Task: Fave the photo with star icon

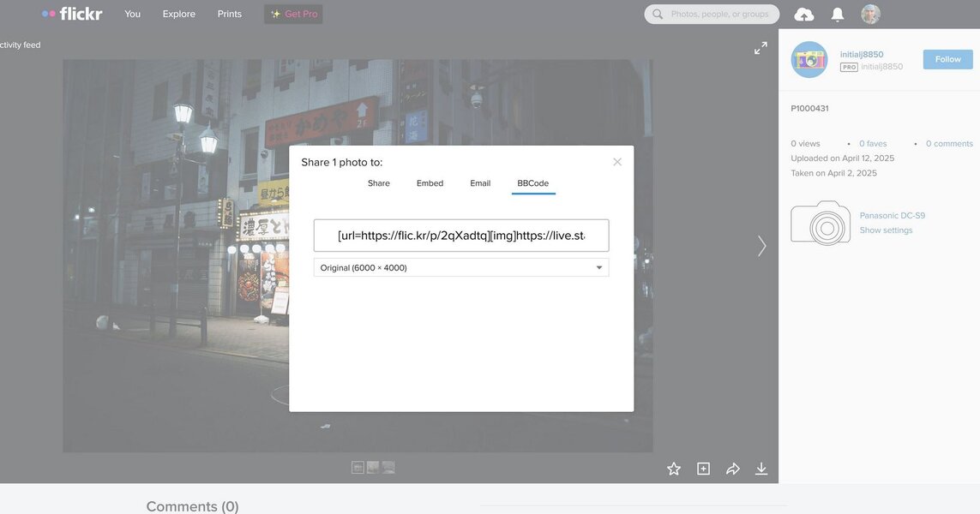Action: click(x=674, y=469)
